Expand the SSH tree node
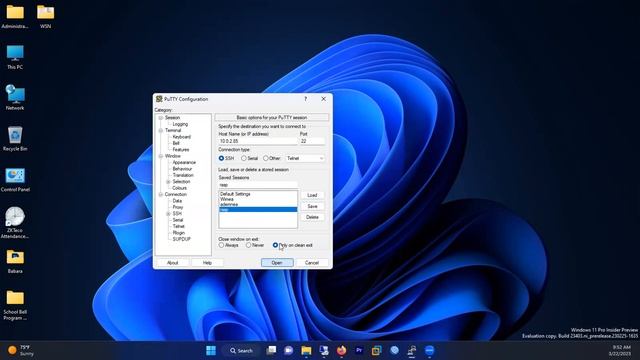The width and height of the screenshot is (640, 360). pos(168,213)
